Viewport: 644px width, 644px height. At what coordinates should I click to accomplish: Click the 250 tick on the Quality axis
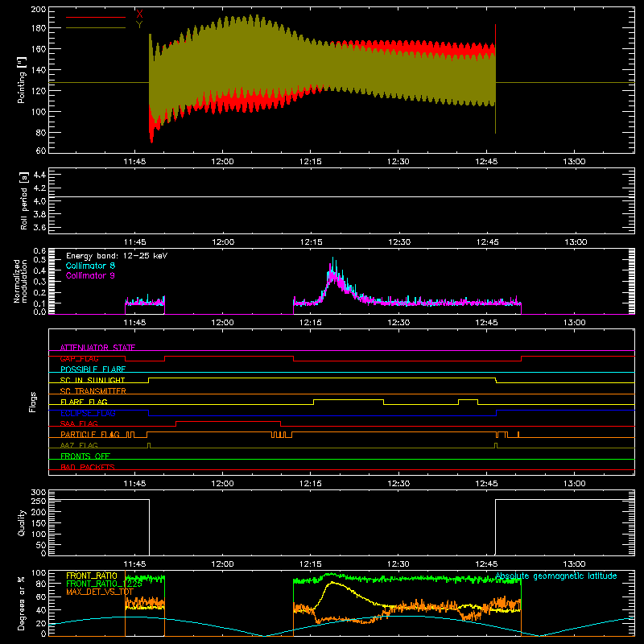(x=39, y=501)
